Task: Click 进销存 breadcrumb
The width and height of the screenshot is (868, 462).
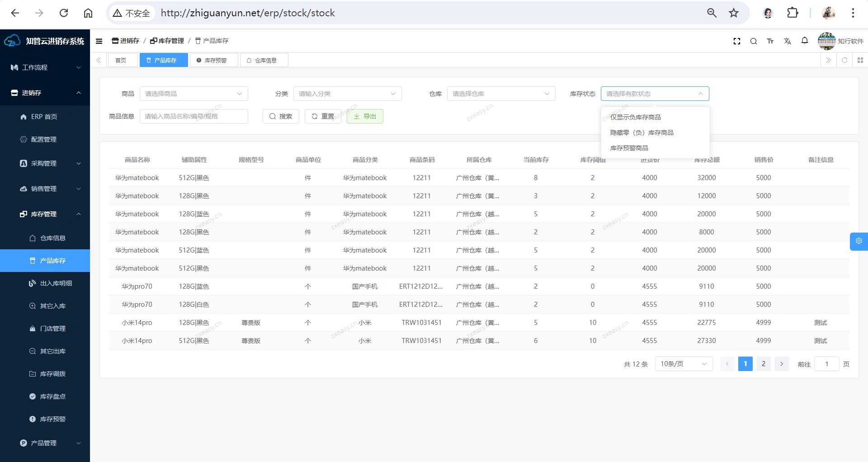Action: [126, 41]
